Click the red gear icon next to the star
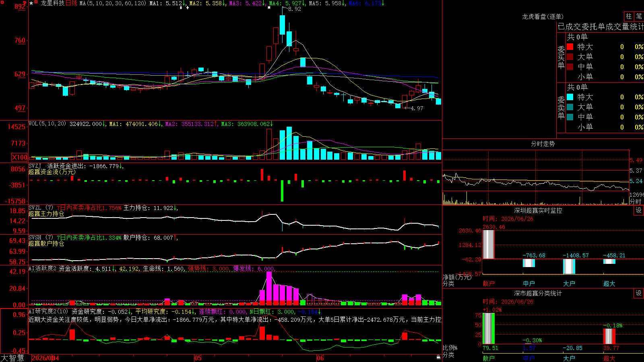 click(x=36, y=2)
